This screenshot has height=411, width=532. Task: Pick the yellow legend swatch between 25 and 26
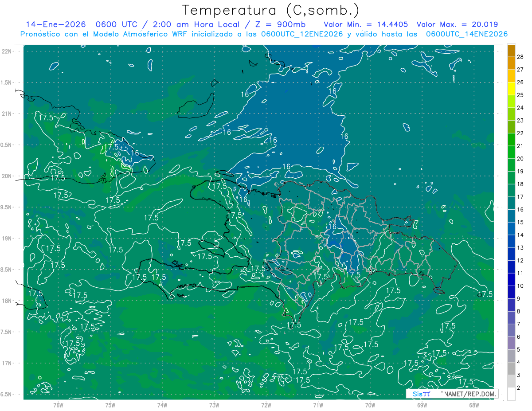(511, 89)
